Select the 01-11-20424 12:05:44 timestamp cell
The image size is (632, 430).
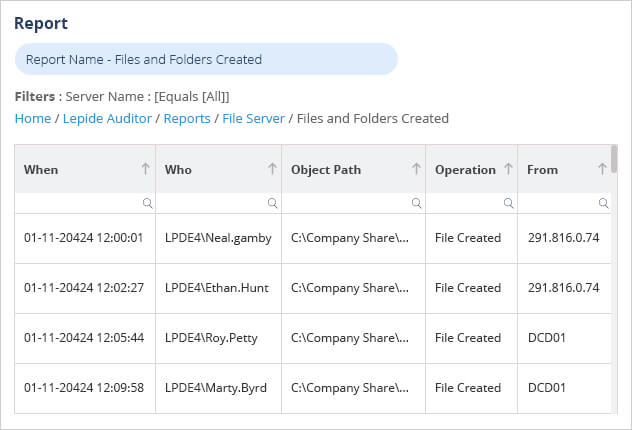(83, 338)
